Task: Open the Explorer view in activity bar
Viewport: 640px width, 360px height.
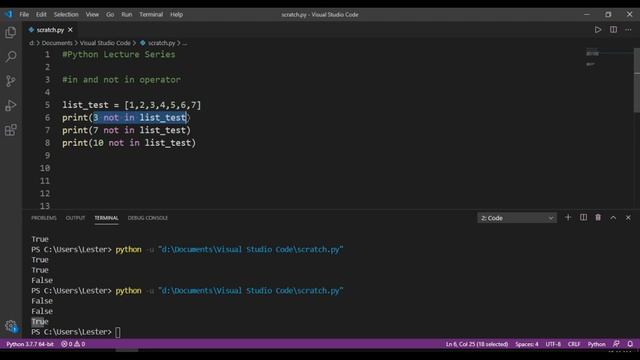Action: point(11,32)
